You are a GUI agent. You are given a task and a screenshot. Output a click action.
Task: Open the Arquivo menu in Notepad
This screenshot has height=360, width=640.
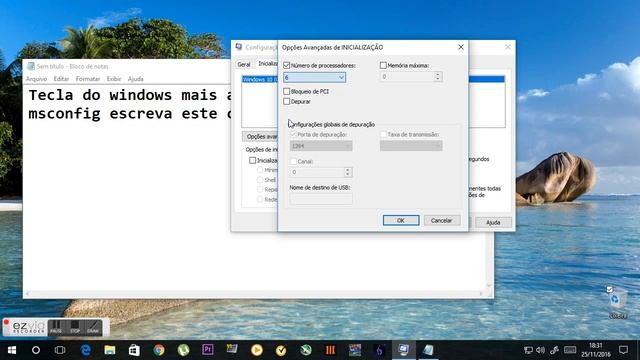[x=36, y=79]
